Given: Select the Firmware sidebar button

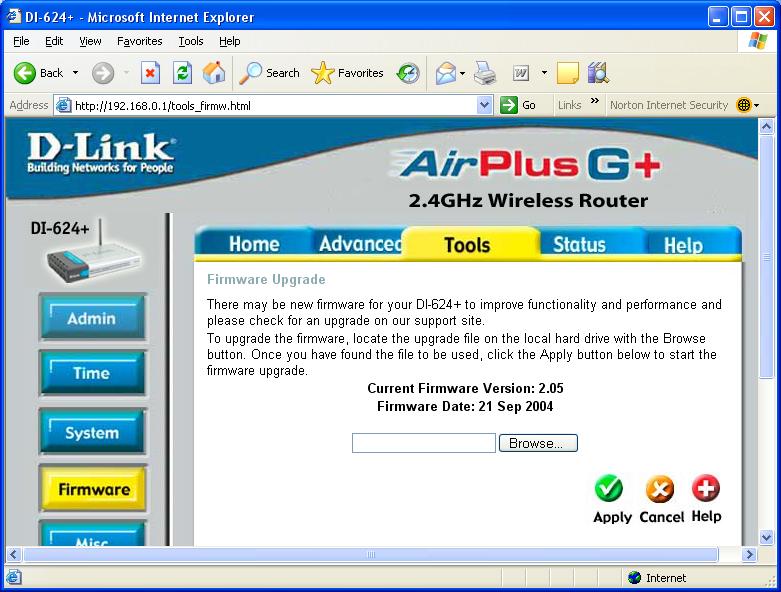Looking at the screenshot, I should coord(93,489).
